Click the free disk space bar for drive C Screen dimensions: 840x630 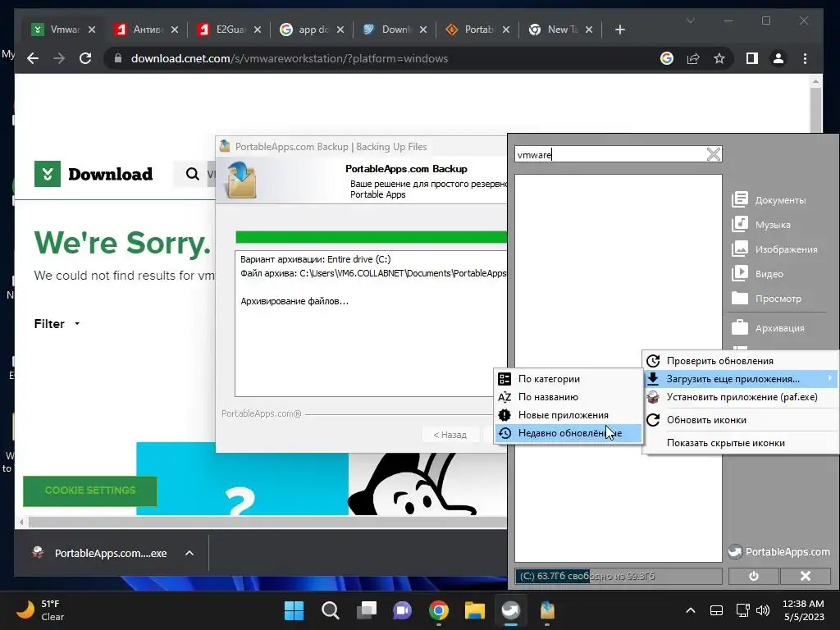tap(619, 577)
